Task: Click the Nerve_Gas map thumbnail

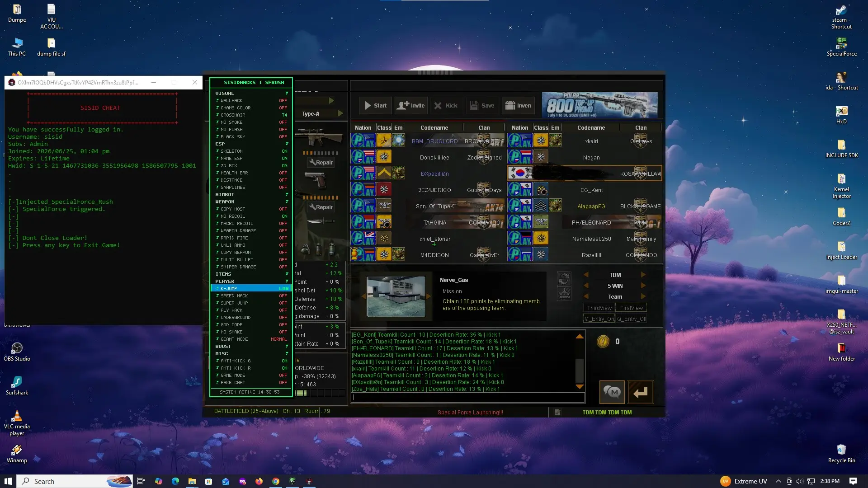Action: (396, 296)
